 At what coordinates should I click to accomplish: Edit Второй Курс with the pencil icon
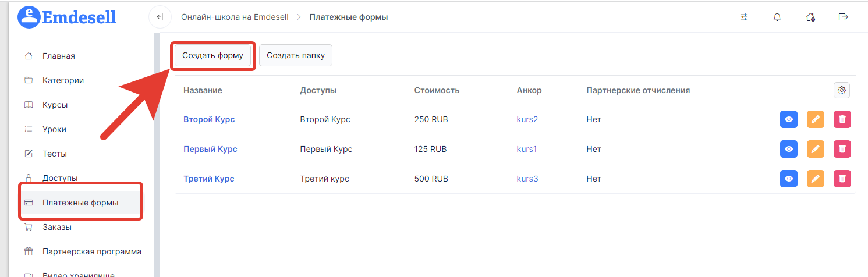[816, 119]
